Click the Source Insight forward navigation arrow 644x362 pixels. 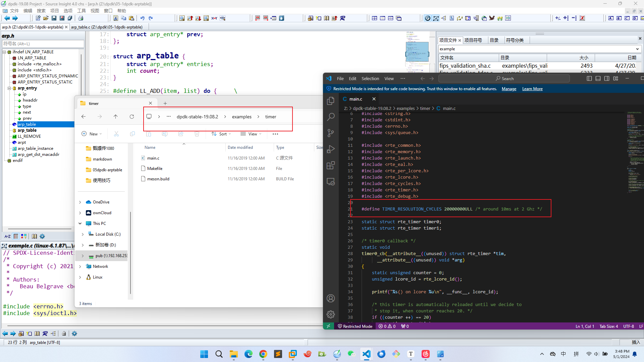[15, 18]
